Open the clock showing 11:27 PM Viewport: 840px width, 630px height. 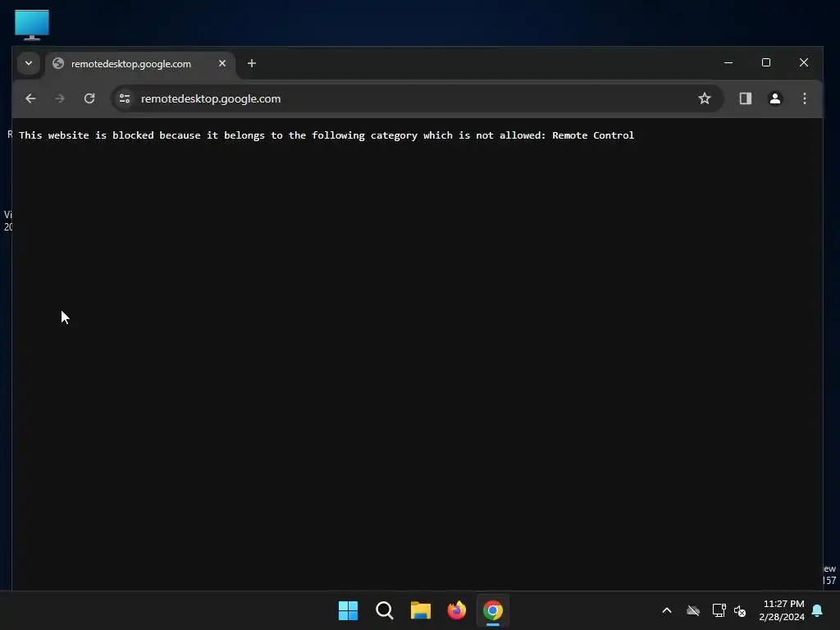[x=782, y=610]
